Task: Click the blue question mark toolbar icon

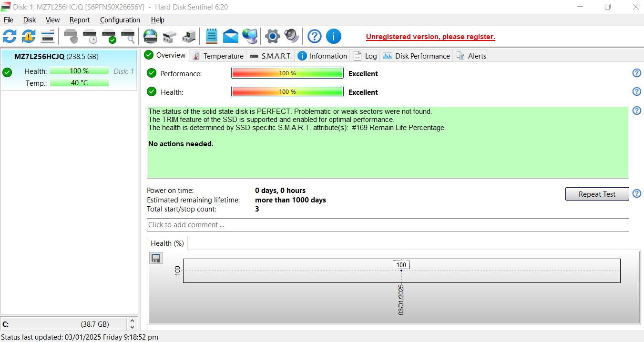Action: [315, 36]
